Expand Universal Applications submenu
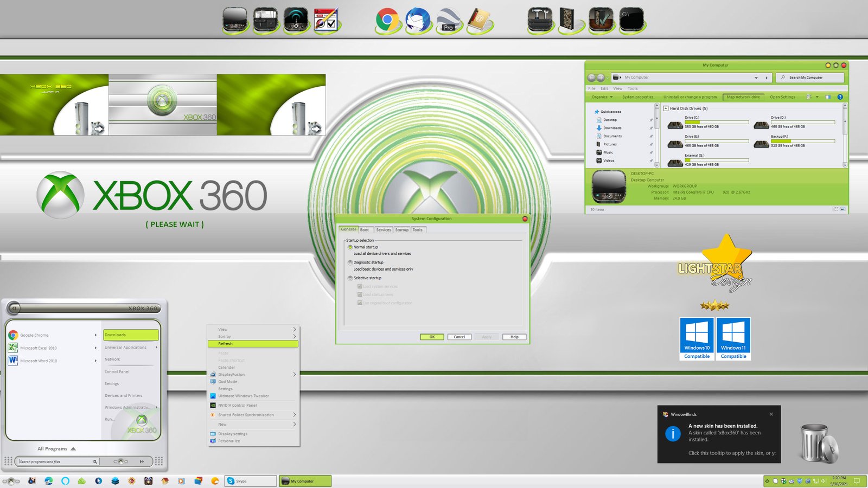 coord(156,348)
